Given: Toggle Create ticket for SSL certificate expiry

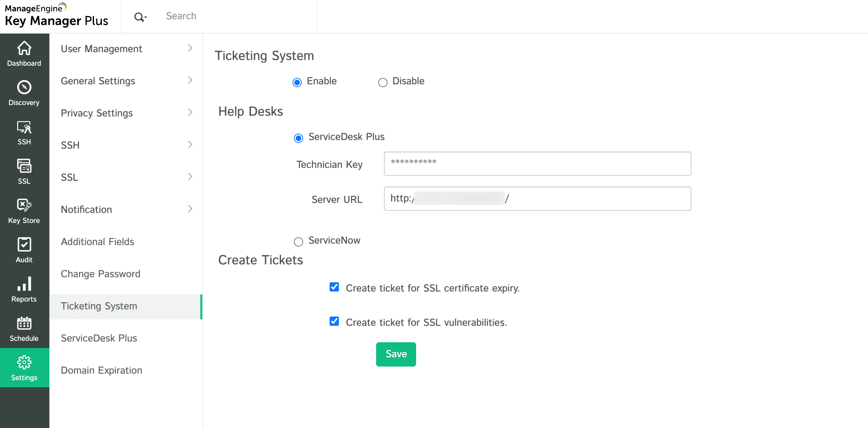Looking at the screenshot, I should [334, 287].
